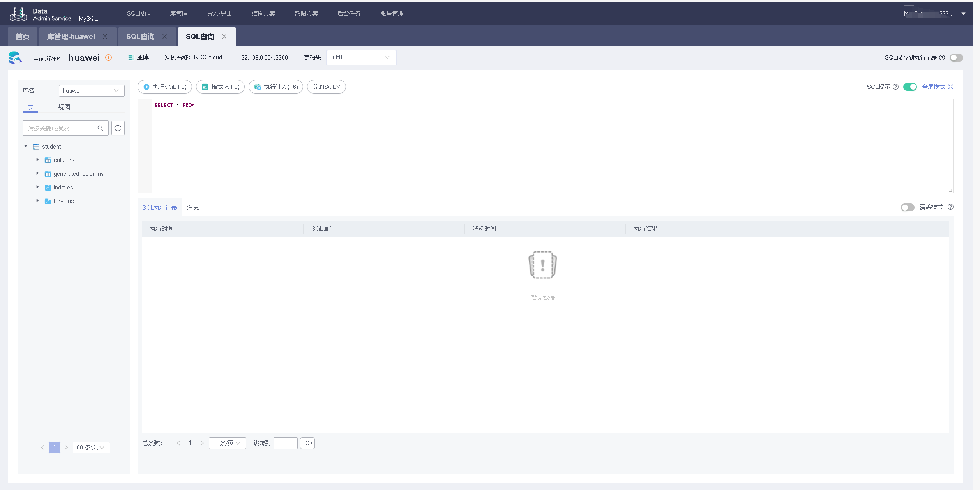Click the 跳转到 page number field
This screenshot has height=490, width=980.
(x=285, y=443)
